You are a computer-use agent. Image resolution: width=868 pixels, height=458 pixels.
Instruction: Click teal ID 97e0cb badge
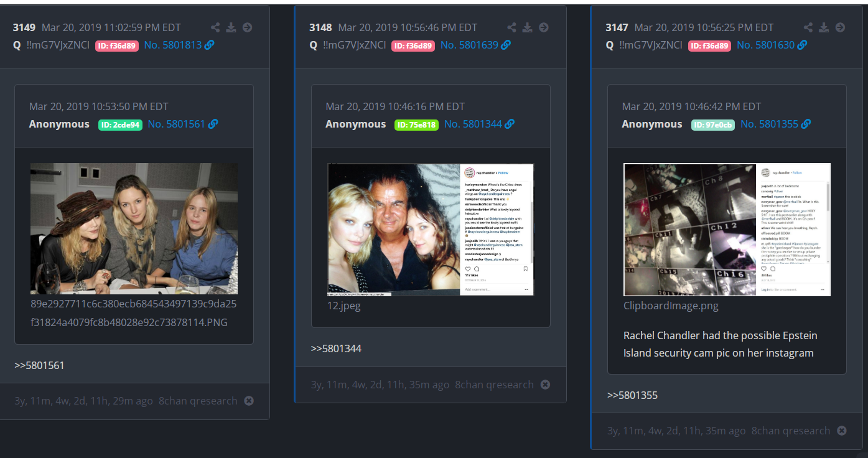click(713, 124)
